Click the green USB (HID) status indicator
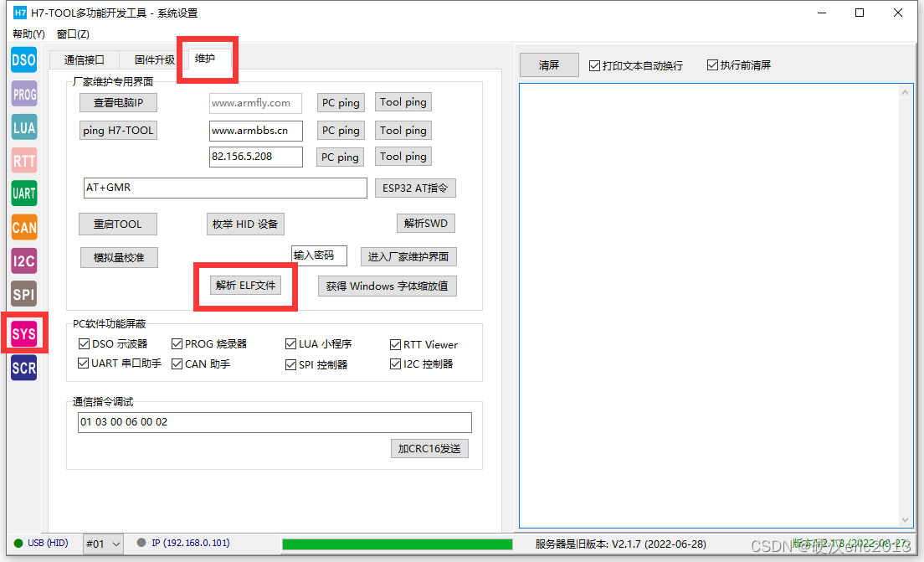This screenshot has height=562, width=924. (x=18, y=543)
